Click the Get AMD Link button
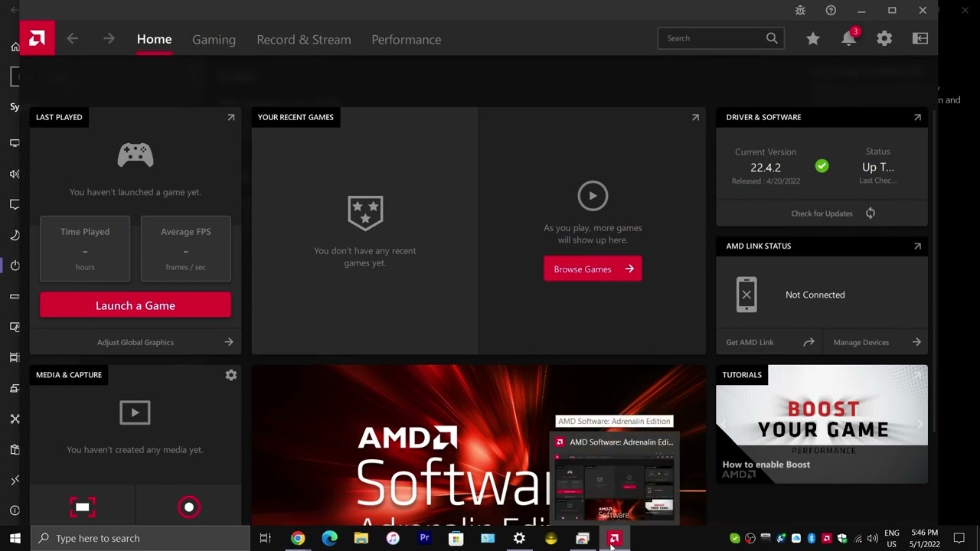 (x=769, y=342)
